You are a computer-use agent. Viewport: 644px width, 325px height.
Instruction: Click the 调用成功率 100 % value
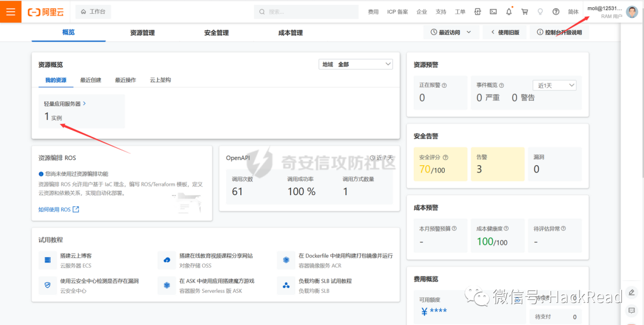coord(302,191)
